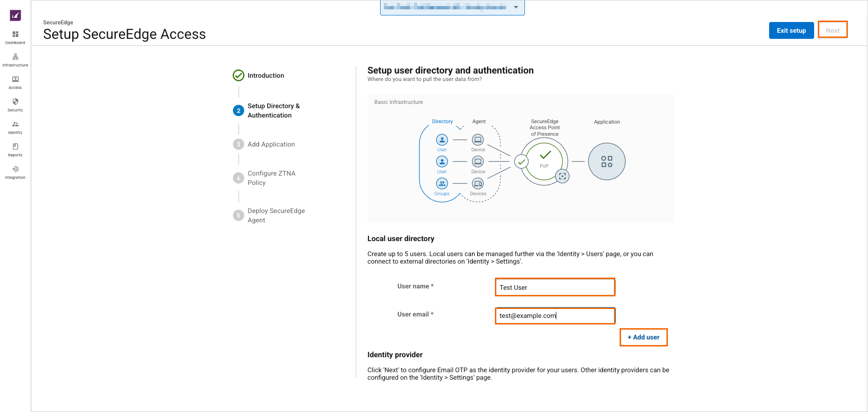This screenshot has height=412, width=868.
Task: Select the Introduction step
Action: [265, 75]
